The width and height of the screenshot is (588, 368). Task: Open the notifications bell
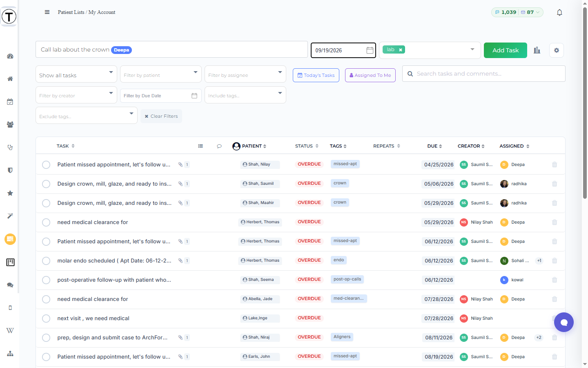pyautogui.click(x=559, y=12)
